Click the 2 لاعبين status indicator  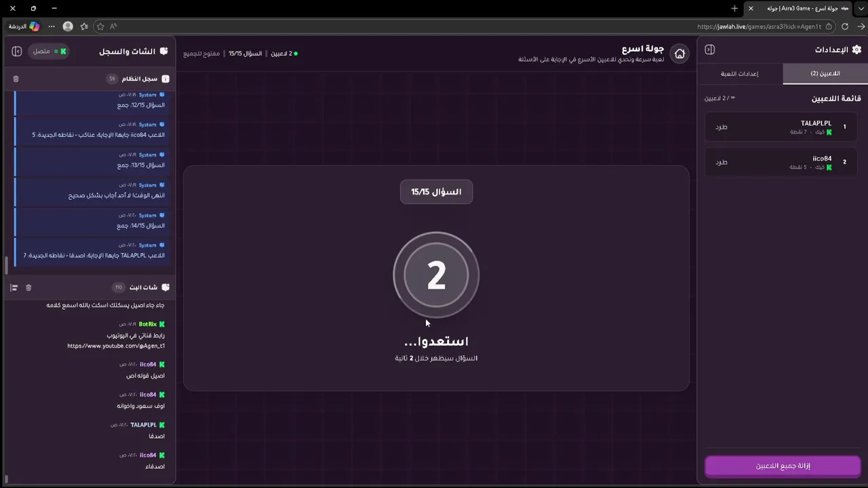tap(283, 53)
